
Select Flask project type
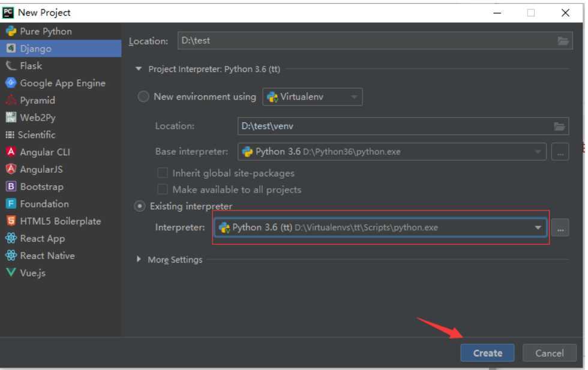click(61, 65)
